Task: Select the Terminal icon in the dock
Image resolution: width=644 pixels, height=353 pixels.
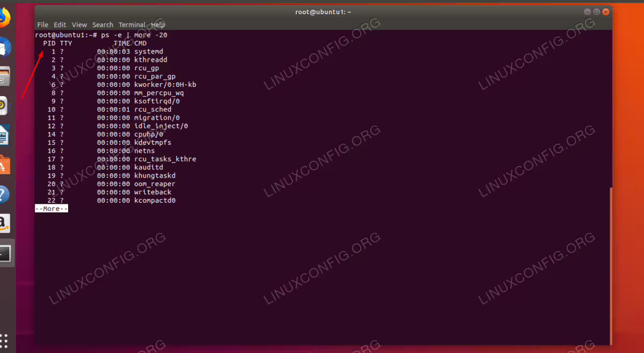Action: [x=4, y=253]
